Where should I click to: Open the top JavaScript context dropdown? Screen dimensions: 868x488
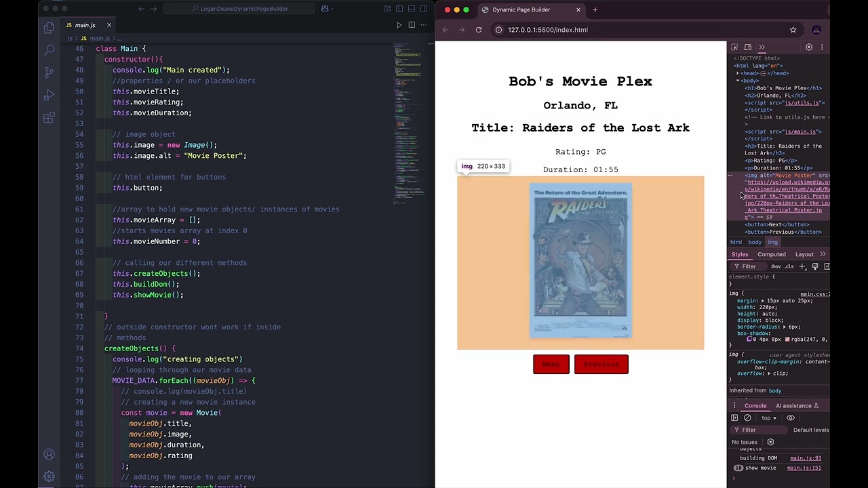[x=768, y=418]
